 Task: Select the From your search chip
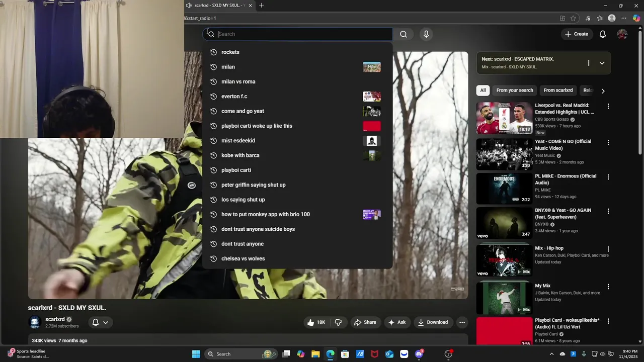tap(514, 90)
